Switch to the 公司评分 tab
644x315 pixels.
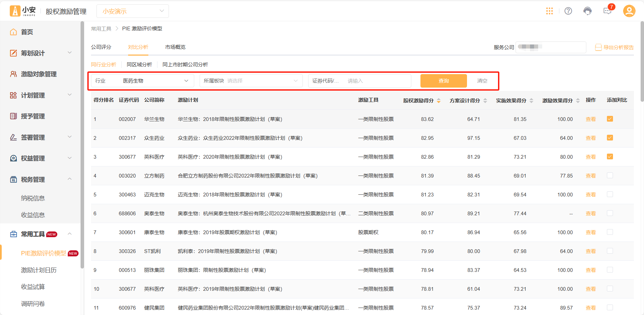coord(101,47)
